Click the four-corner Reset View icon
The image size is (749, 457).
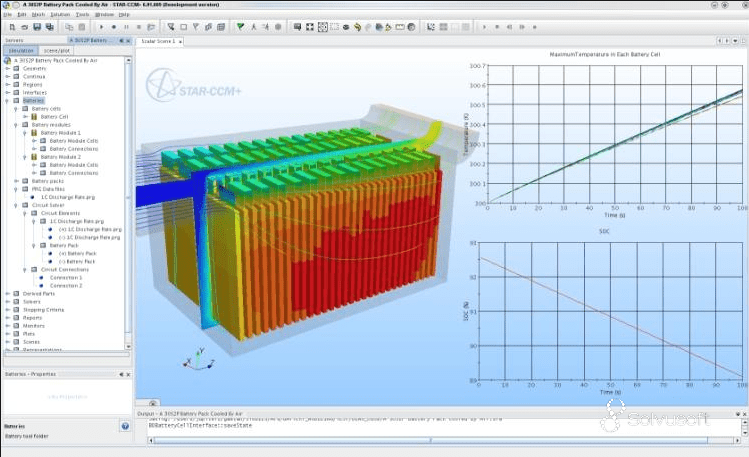(310, 27)
